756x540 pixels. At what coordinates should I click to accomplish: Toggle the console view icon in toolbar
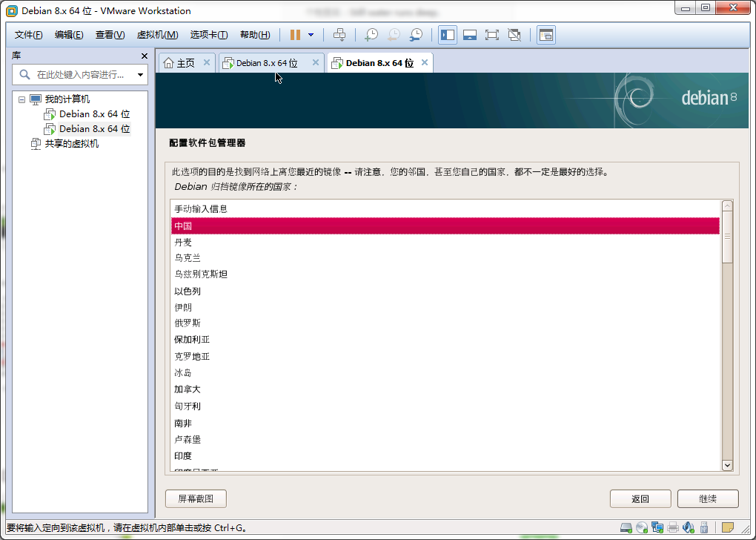[546, 35]
